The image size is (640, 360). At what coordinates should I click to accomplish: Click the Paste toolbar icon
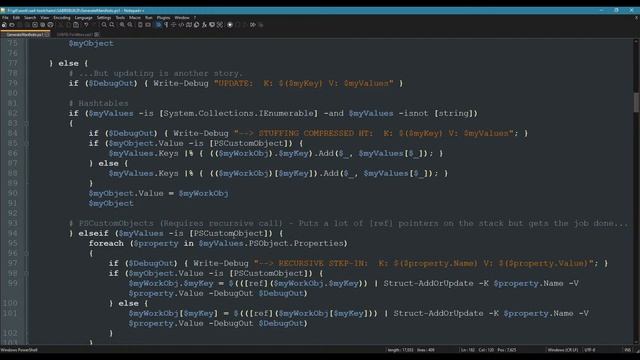76,25
